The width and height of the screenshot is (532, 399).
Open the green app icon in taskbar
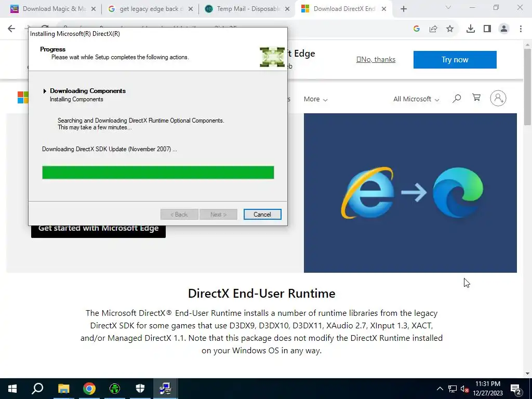115,389
